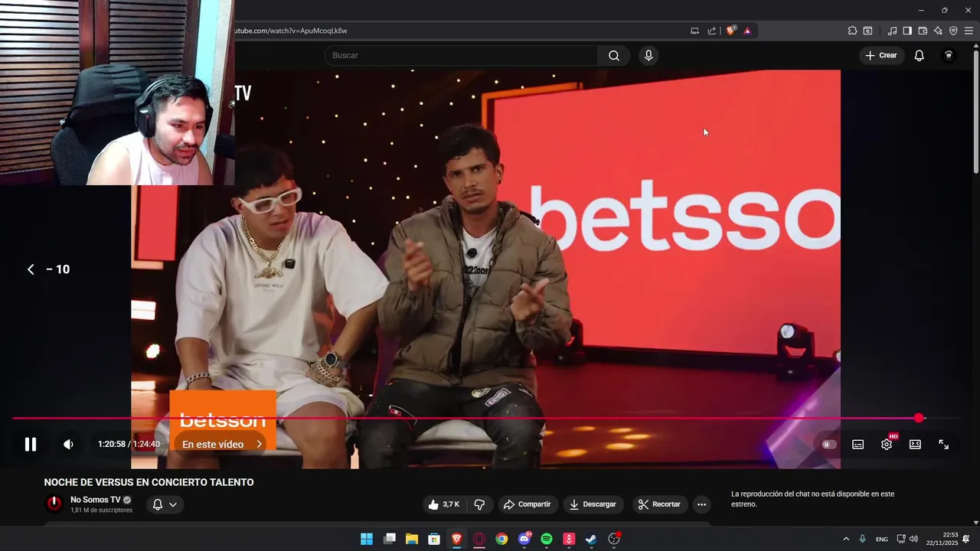Open Opera from the taskbar
980x551 pixels.
(479, 539)
